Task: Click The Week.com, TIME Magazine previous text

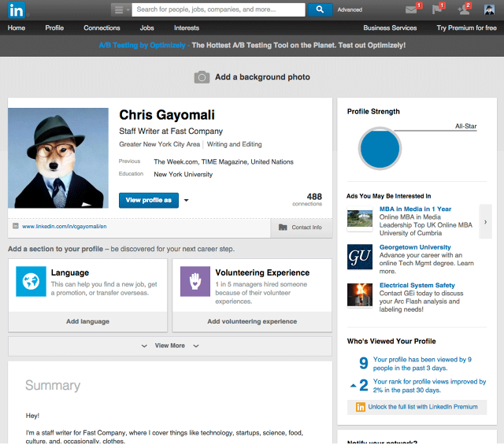Action: 224,162
